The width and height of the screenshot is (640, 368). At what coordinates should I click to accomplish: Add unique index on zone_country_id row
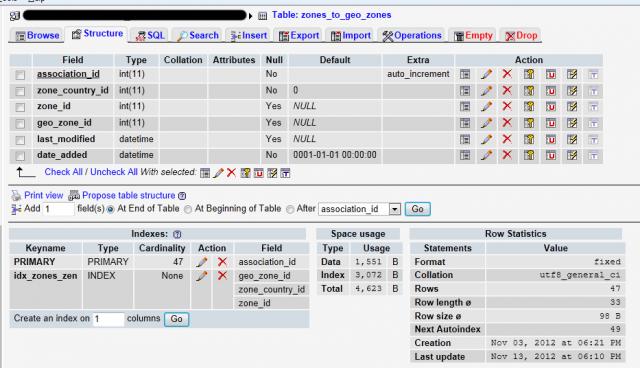pyautogui.click(x=551, y=91)
